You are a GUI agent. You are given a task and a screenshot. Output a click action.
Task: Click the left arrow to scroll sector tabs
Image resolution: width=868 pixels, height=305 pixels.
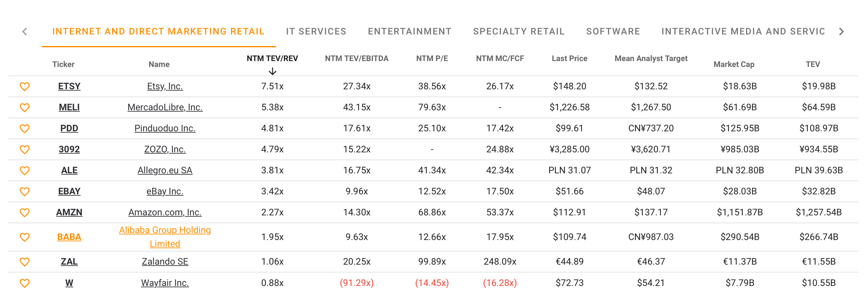pos(25,32)
